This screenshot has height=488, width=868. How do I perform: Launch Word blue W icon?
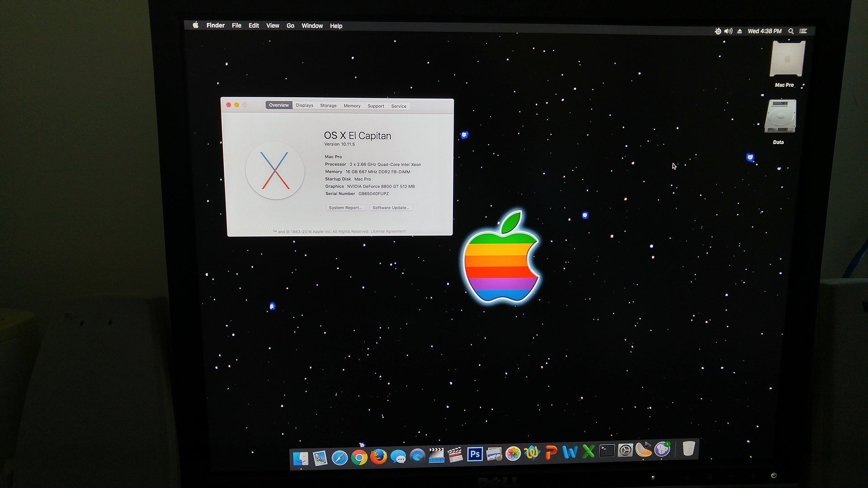pos(570,451)
